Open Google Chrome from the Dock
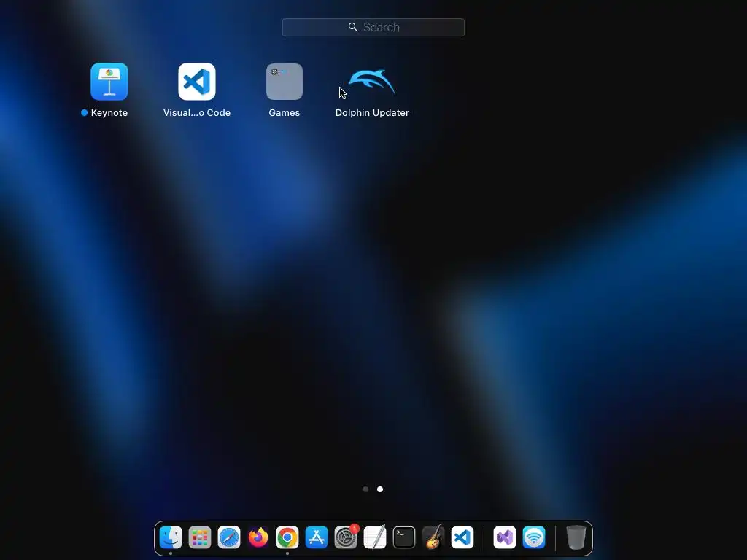Image resolution: width=747 pixels, height=560 pixels. click(x=287, y=537)
